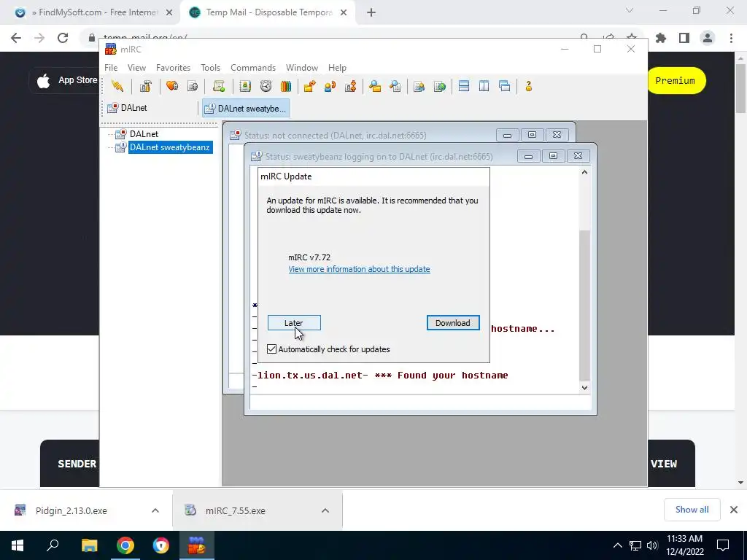The image size is (747, 560).
Task: Restore the sweatybeanz status child window
Action: click(x=553, y=156)
